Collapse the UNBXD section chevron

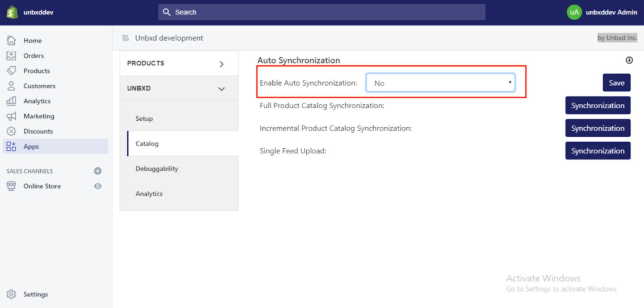(x=222, y=89)
